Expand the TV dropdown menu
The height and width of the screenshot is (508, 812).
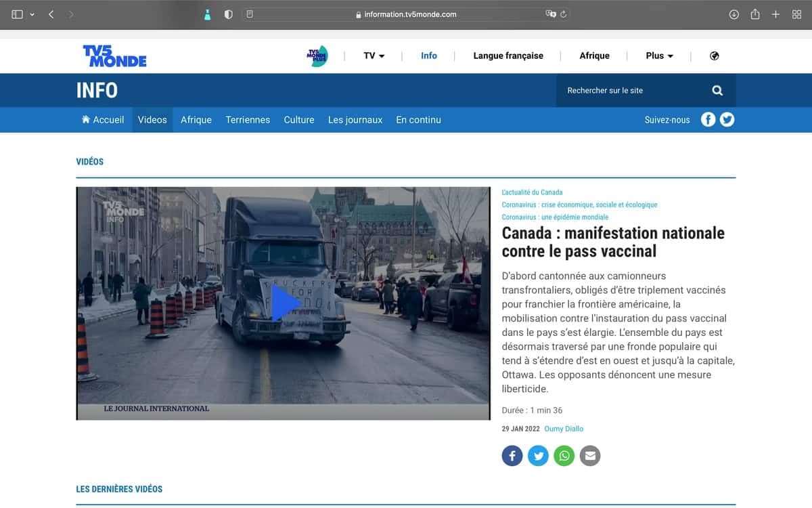374,56
